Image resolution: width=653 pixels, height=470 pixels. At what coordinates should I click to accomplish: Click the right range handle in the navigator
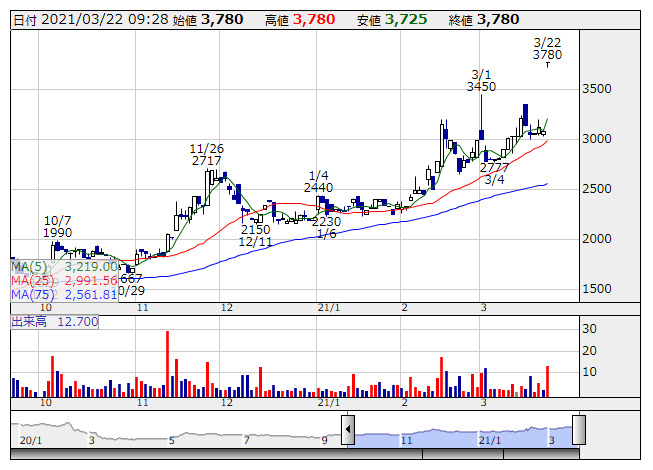click(578, 430)
